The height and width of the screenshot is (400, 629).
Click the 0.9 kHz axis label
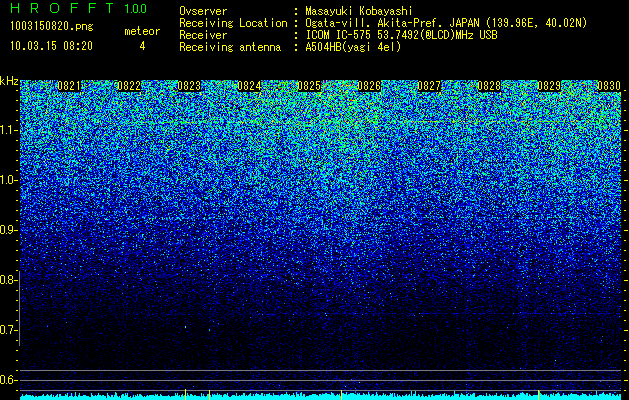coord(7,230)
